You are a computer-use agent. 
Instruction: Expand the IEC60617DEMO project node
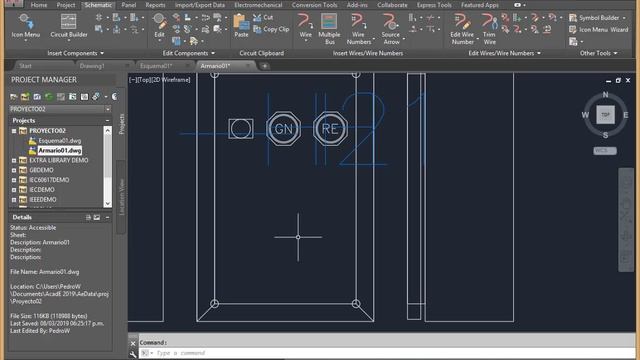click(14, 180)
